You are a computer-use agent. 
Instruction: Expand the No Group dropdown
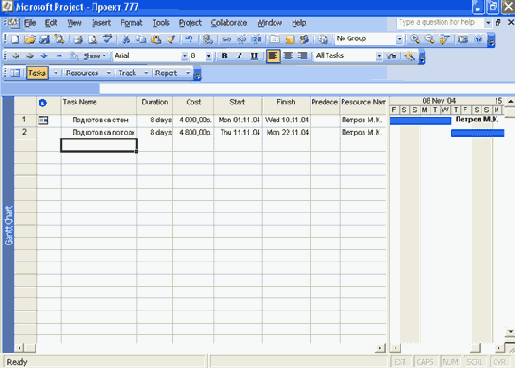pos(399,39)
